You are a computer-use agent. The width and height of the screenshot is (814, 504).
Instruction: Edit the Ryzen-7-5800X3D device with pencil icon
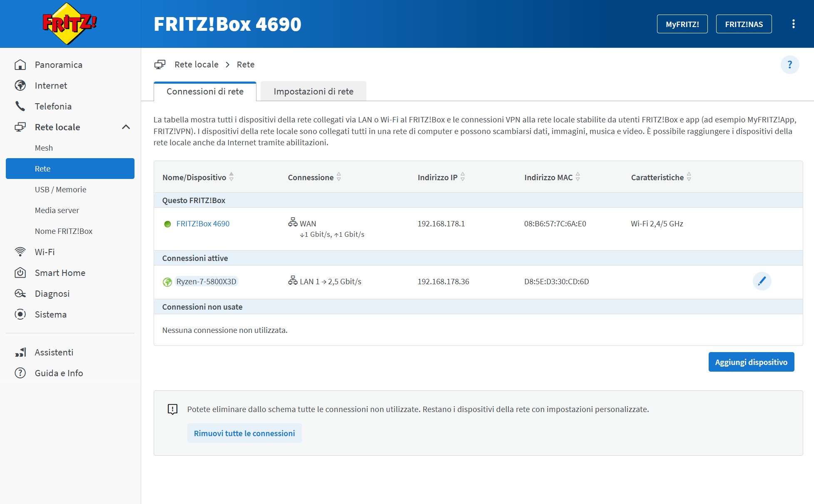[762, 281]
